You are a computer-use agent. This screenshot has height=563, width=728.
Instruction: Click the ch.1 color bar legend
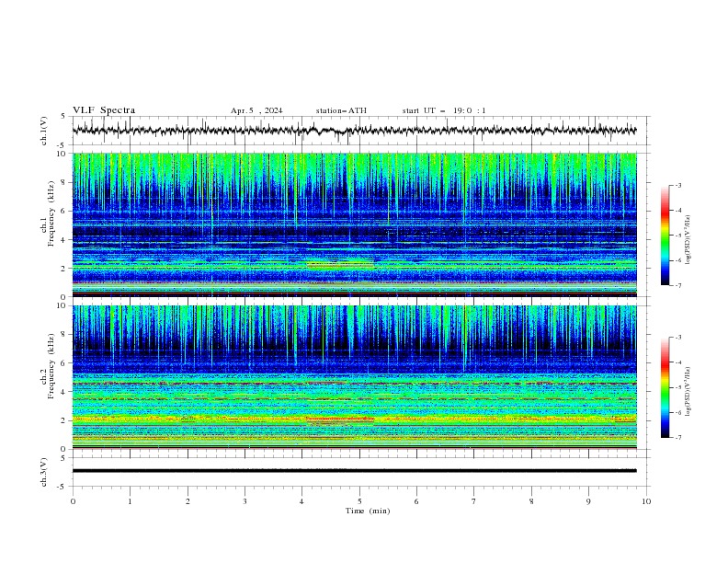[665, 236]
